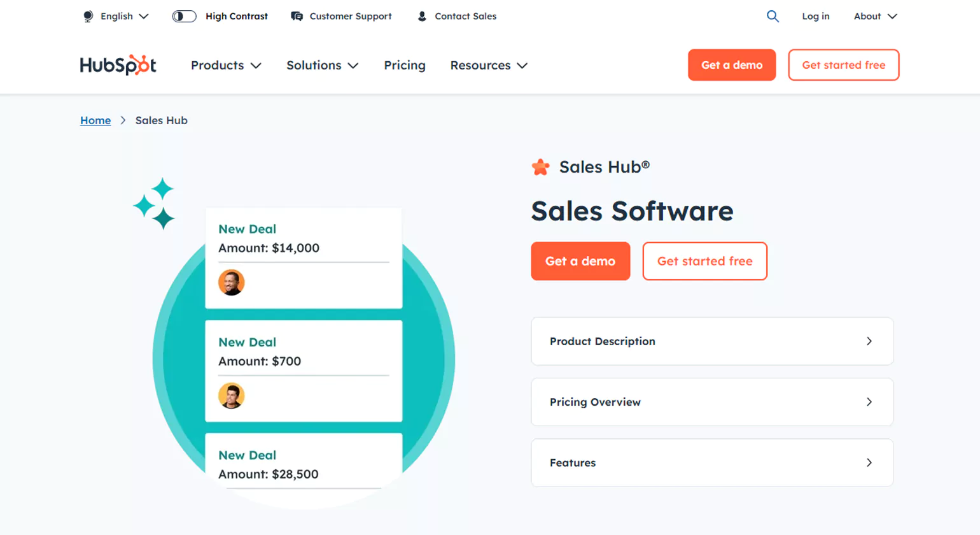
Task: Expand the Pricing Overview section
Action: (x=711, y=402)
